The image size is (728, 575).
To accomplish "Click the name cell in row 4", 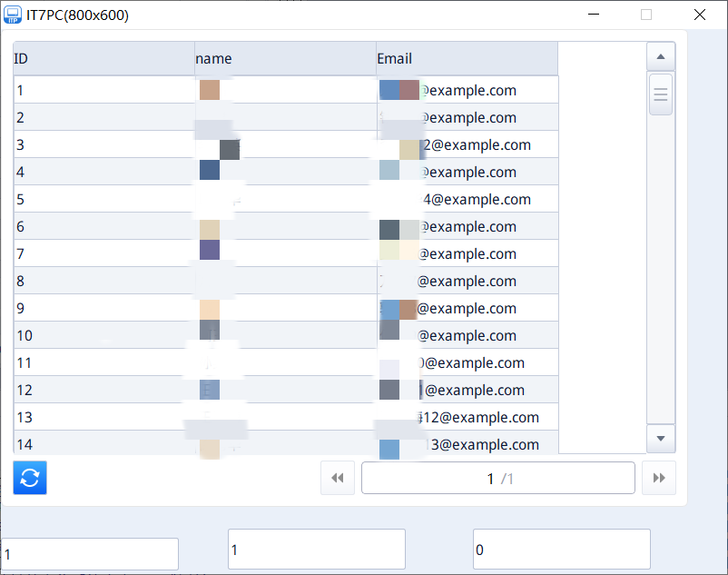I will click(286, 172).
